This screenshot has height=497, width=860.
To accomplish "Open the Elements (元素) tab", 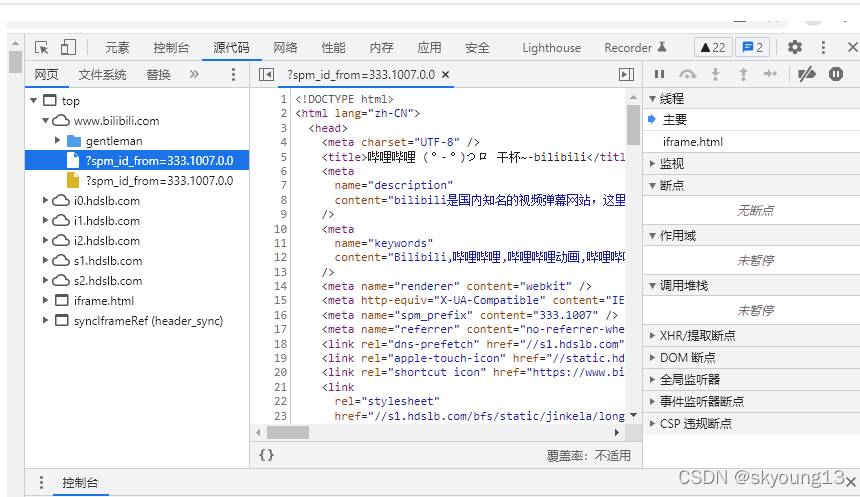I will point(117,48).
